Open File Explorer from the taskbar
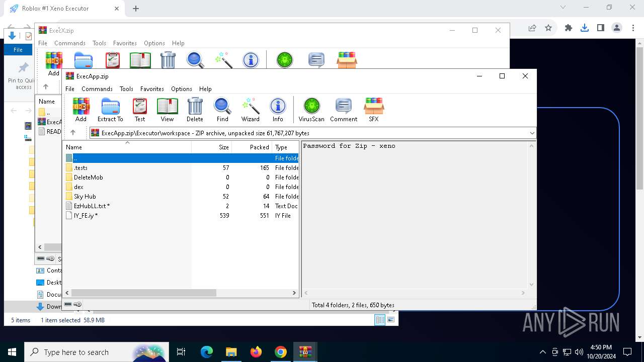 tap(231, 352)
